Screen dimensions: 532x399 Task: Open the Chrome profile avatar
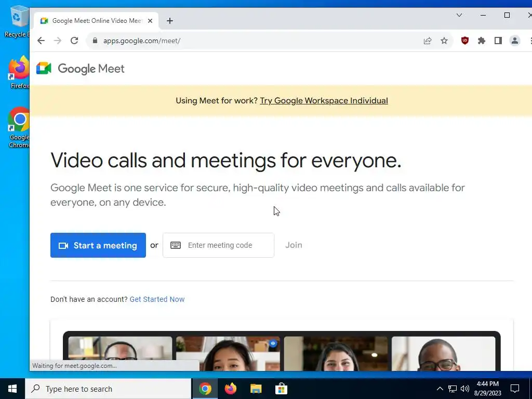pyautogui.click(x=515, y=41)
